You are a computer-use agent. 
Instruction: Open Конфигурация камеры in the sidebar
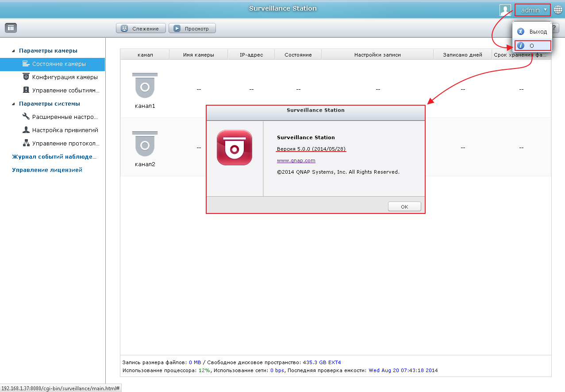tap(52, 77)
